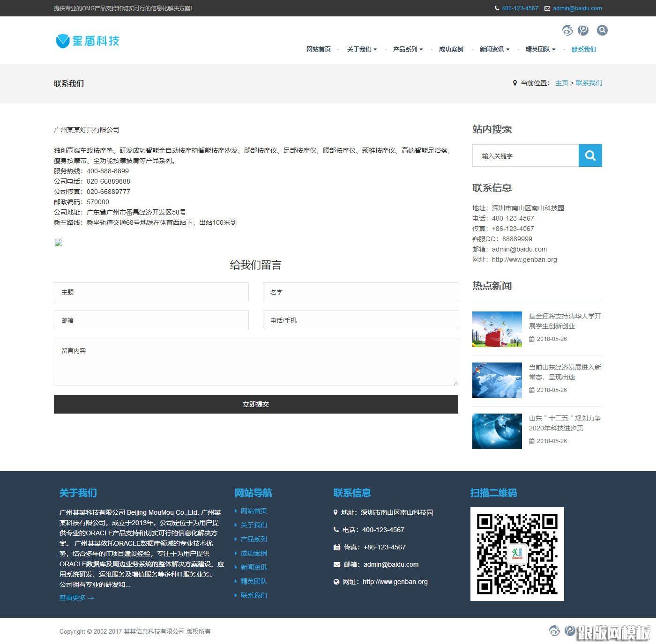Open the 产品系列 dropdown

click(406, 49)
